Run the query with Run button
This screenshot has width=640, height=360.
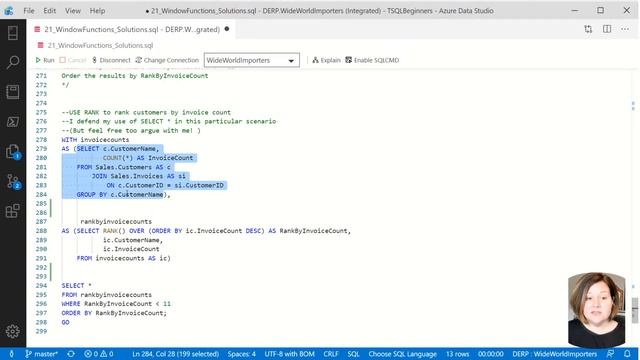[45, 60]
